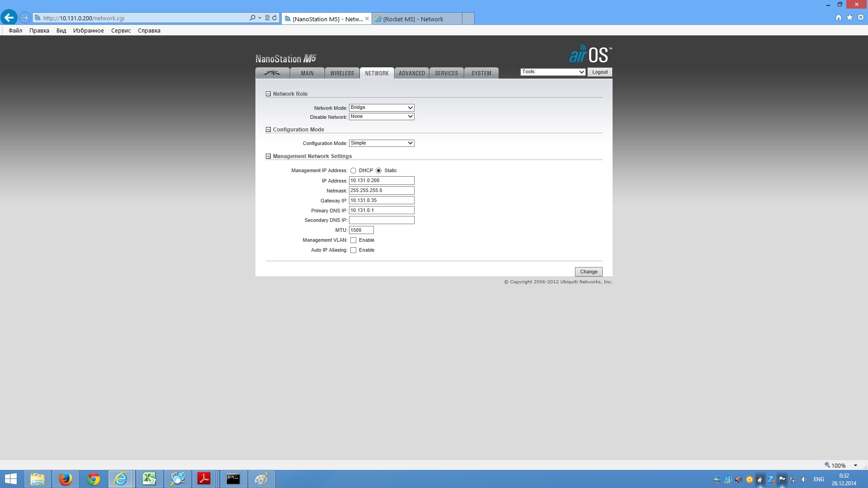Viewport: 868px width, 488px height.
Task: Click the cow face tray icon
Action: (x=760, y=479)
